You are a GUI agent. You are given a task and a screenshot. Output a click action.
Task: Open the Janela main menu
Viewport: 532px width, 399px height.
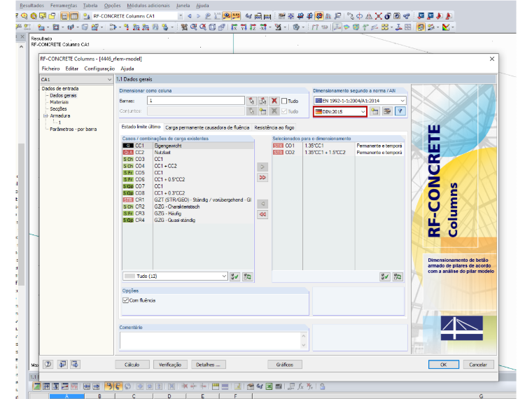(183, 6)
